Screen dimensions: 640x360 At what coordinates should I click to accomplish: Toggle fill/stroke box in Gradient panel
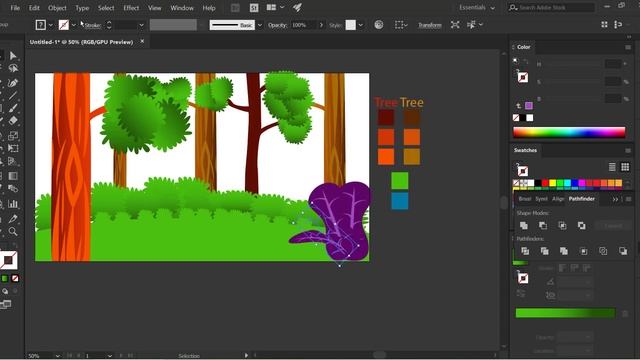click(522, 278)
